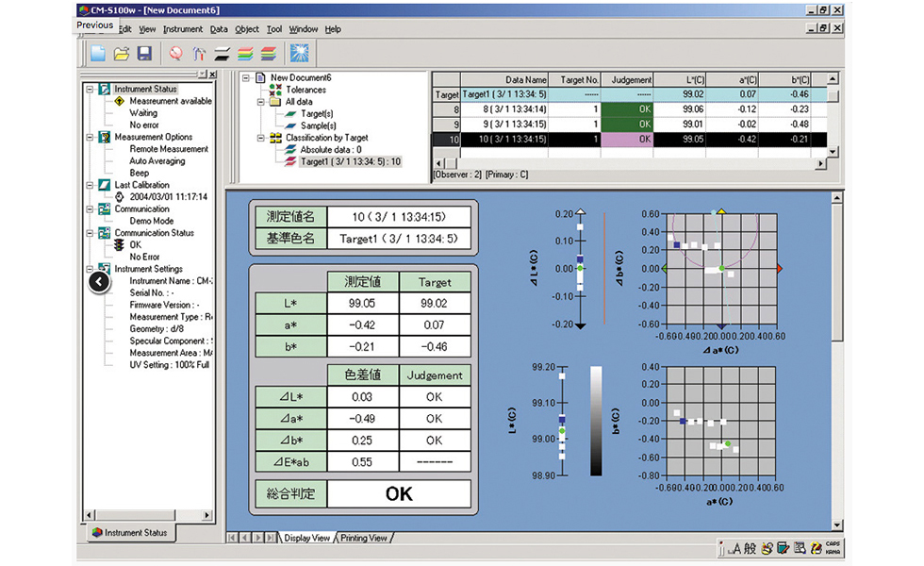Click the blue Sample(s) icon
924x566 pixels.
tap(291, 125)
